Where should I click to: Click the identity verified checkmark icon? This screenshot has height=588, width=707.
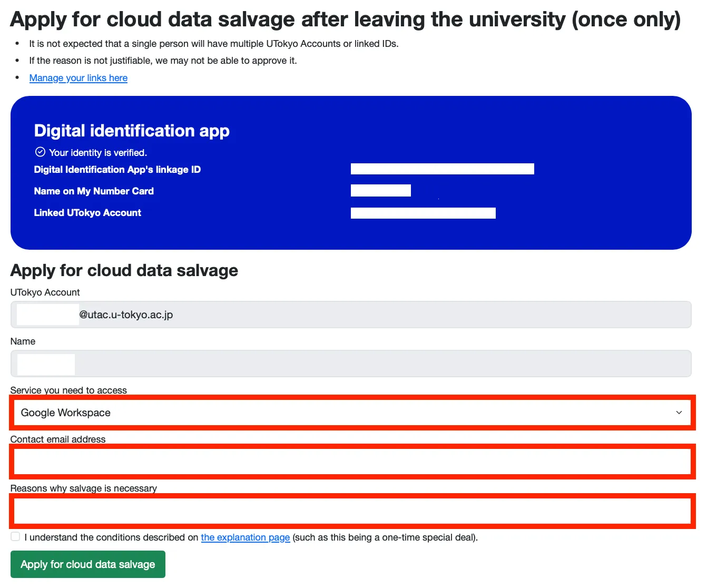(x=40, y=152)
